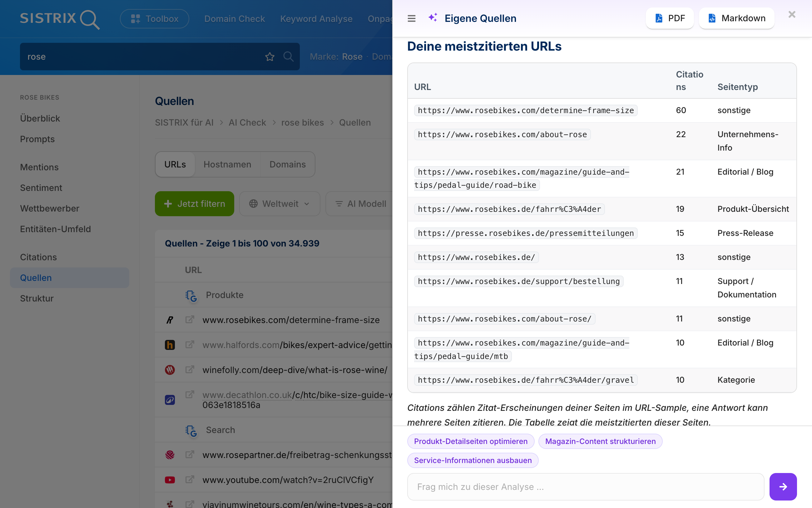Open the Toolbox menu

(155, 19)
